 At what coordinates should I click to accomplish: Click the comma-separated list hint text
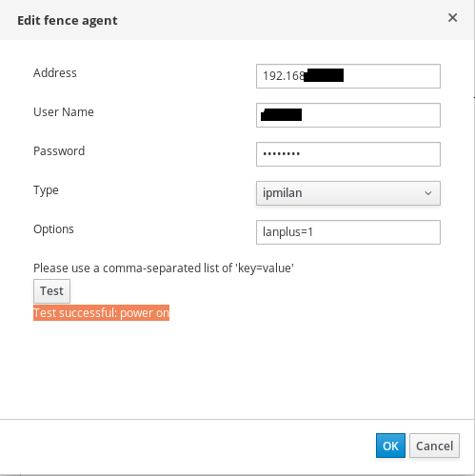point(164,268)
